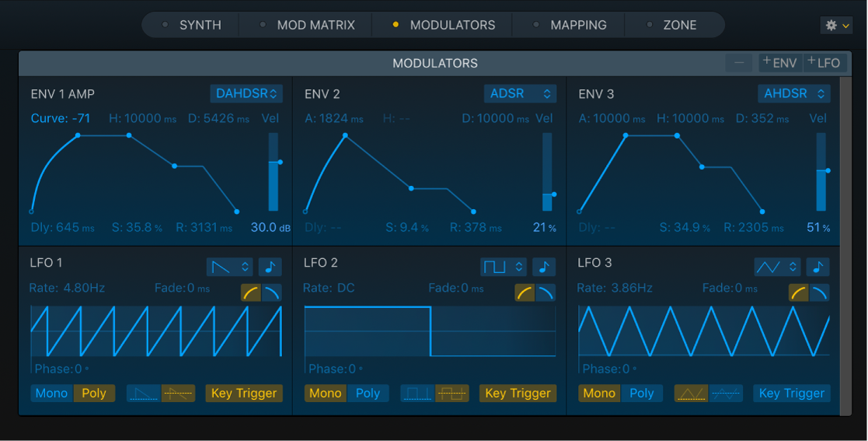Add a new envelope with +ENV
The image size is (868, 441).
[x=779, y=62]
